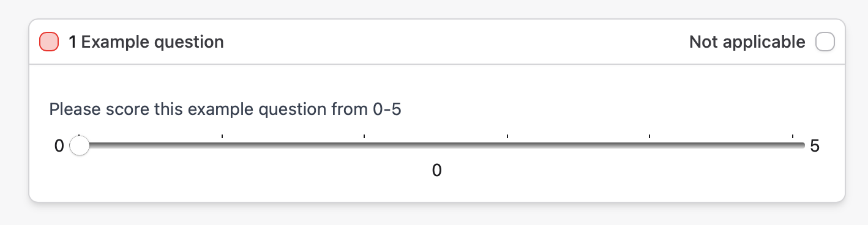Click the current value 0 below slider
Image resolution: width=868 pixels, height=225 pixels.
click(x=436, y=171)
